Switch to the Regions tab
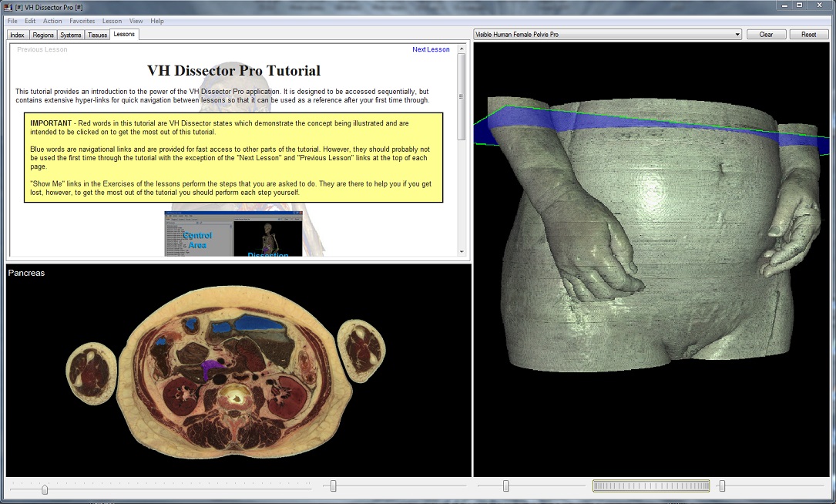The height and width of the screenshot is (504, 836). click(43, 35)
